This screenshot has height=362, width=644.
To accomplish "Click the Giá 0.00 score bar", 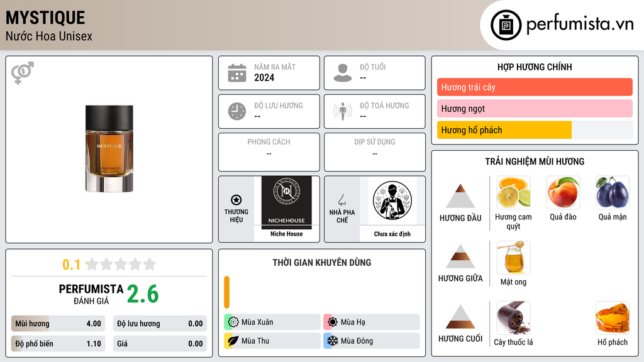I will coord(160,344).
